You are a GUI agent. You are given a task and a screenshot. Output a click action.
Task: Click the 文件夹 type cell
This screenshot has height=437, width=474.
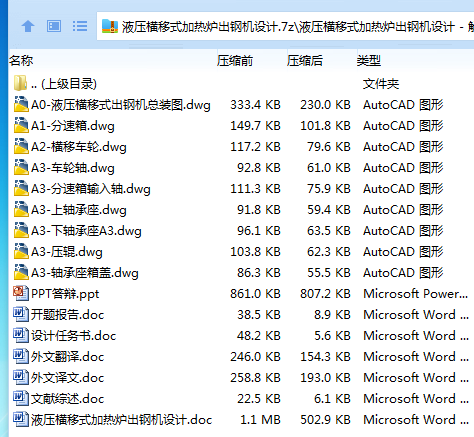point(381,84)
